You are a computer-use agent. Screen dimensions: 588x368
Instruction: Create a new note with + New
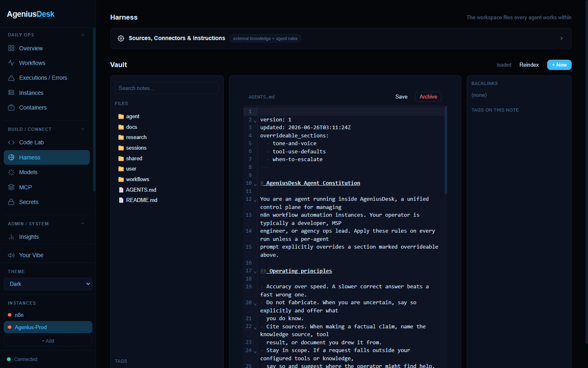point(559,65)
